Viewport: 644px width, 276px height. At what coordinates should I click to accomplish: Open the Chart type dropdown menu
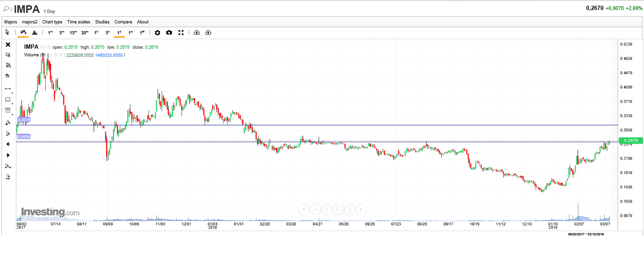[52, 22]
